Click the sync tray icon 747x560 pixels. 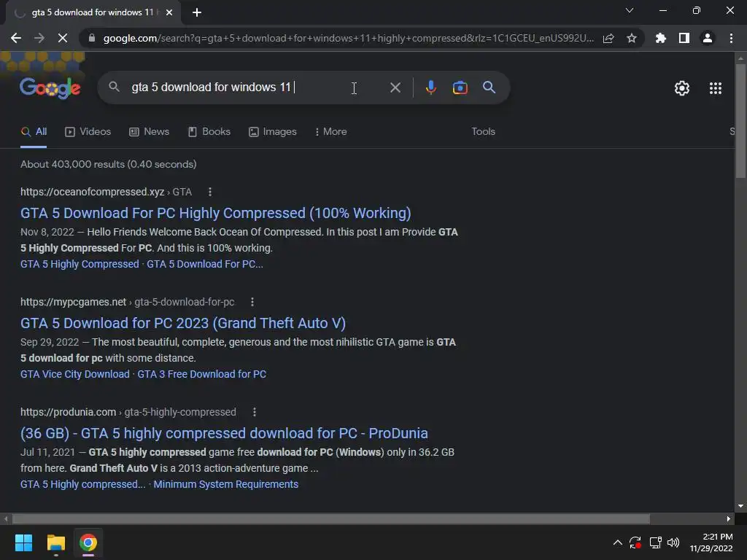click(635, 542)
